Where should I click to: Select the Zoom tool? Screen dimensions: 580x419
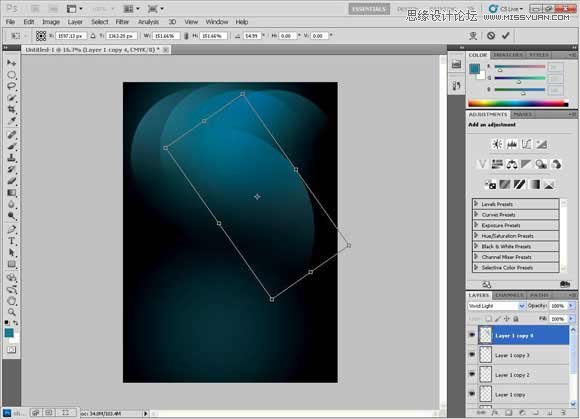[11, 312]
